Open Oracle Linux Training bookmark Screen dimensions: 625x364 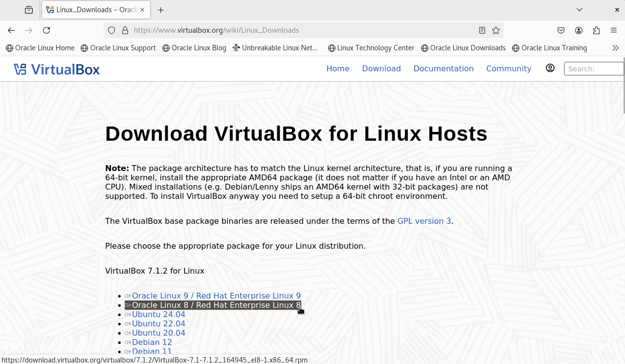pyautogui.click(x=549, y=48)
